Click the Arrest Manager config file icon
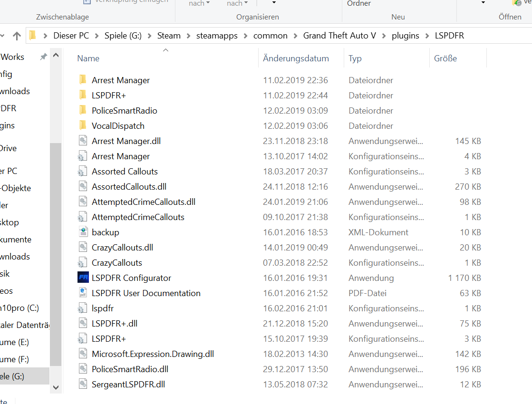 (82, 156)
